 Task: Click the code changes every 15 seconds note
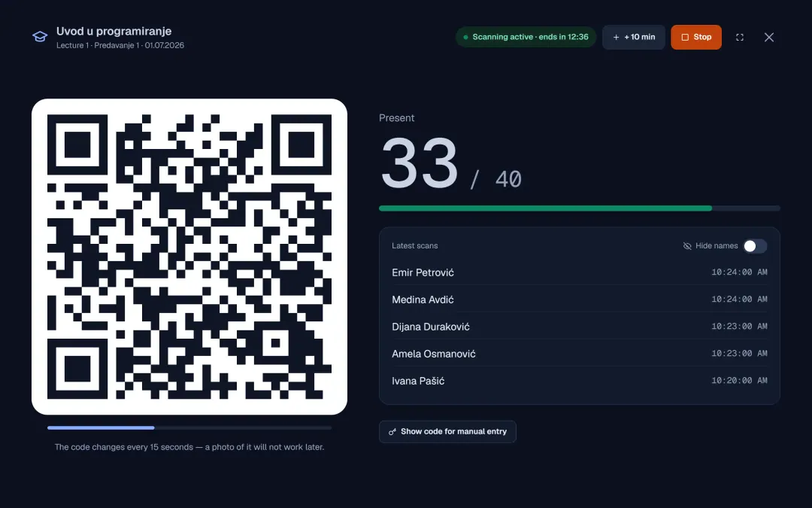click(189, 447)
